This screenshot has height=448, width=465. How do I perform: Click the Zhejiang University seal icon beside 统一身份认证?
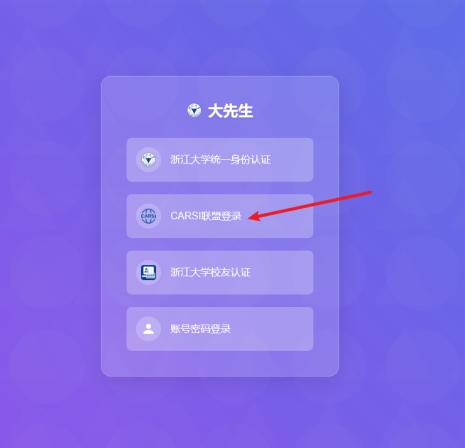click(148, 160)
